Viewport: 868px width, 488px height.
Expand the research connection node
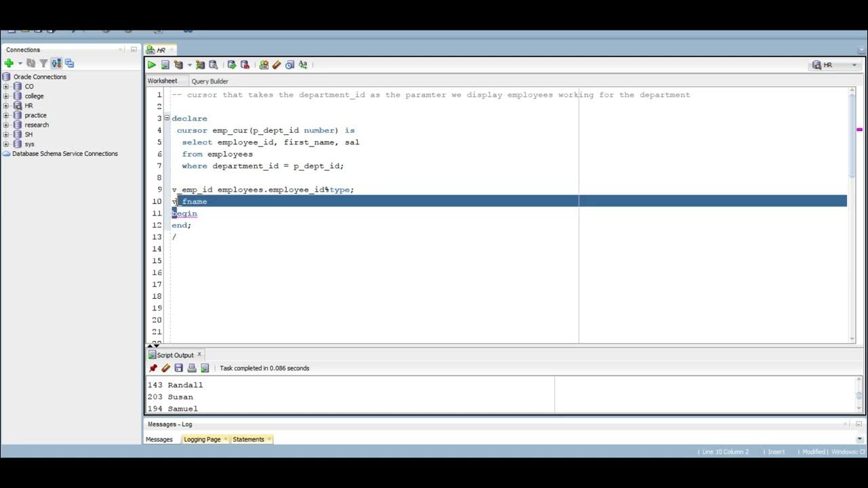6,125
